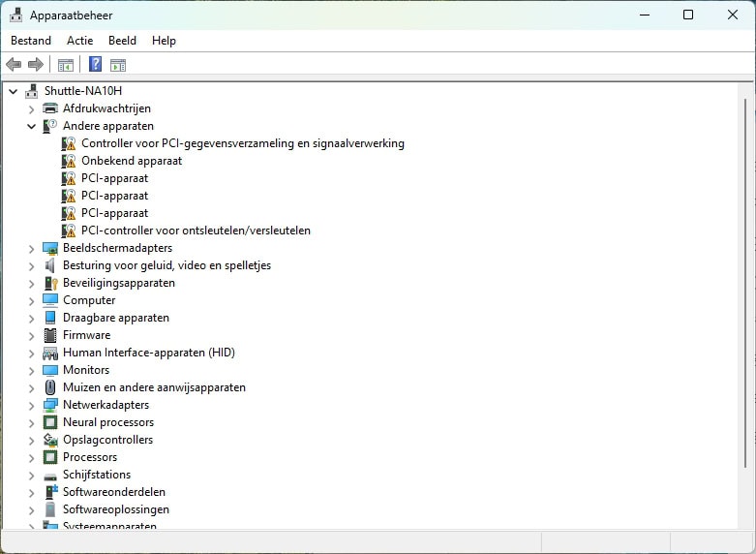Click the vertical scrollbar of device list
The image size is (756, 554).
coord(745,291)
